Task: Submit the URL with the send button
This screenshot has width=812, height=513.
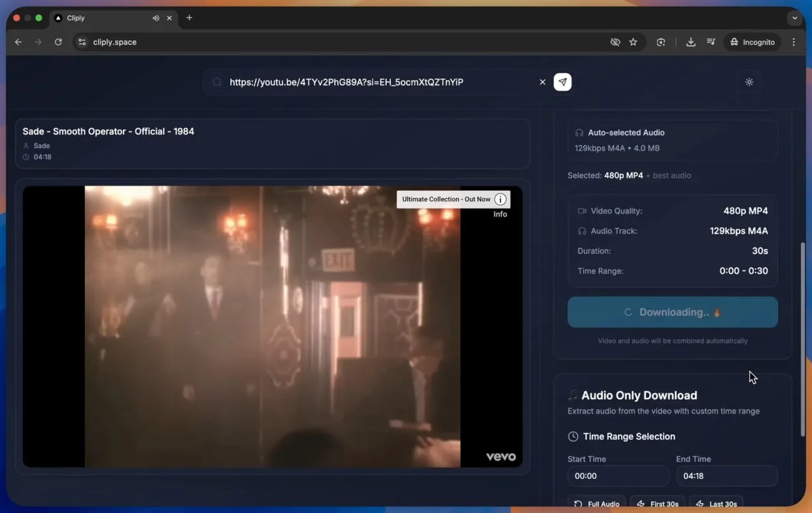Action: click(563, 82)
